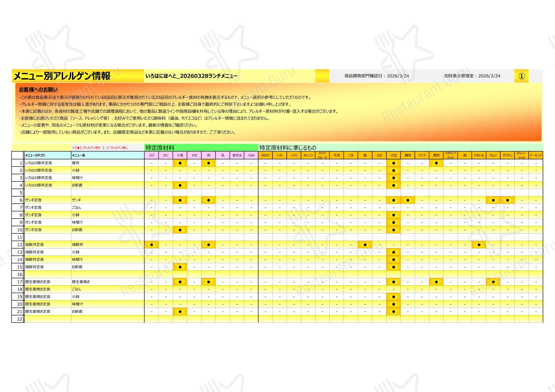Click the アーモンド column header
The width and height of the screenshot is (555, 392).
coord(536,155)
